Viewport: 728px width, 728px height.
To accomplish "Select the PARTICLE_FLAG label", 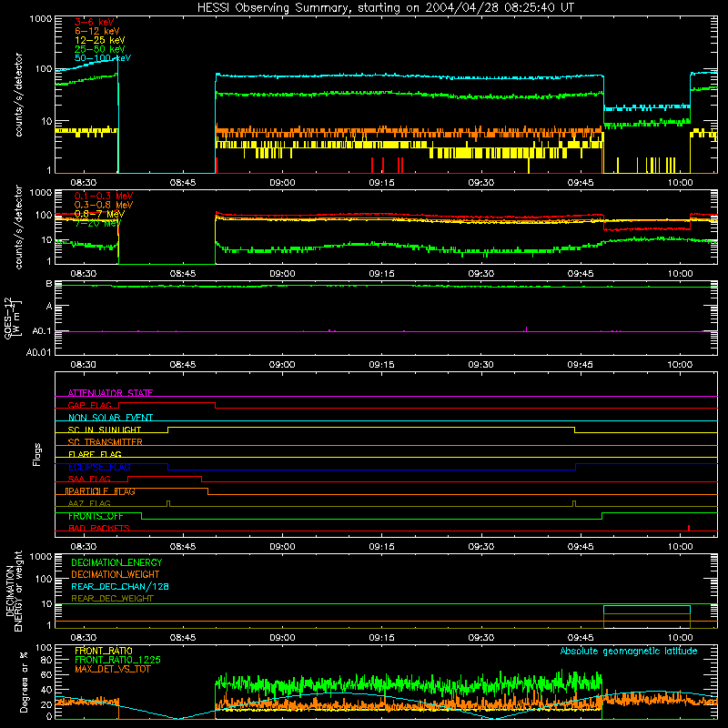I will pyautogui.click(x=100, y=490).
